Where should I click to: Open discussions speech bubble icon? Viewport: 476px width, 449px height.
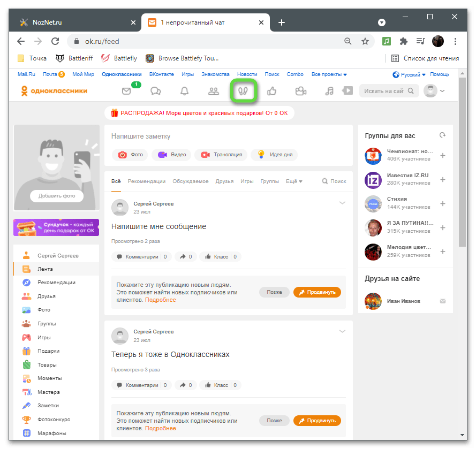pyautogui.click(x=155, y=91)
